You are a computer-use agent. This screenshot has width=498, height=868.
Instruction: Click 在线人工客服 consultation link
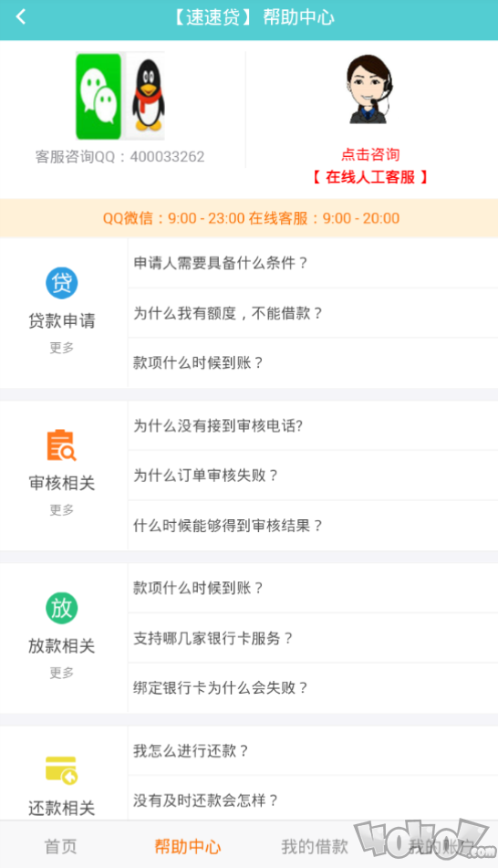(370, 177)
